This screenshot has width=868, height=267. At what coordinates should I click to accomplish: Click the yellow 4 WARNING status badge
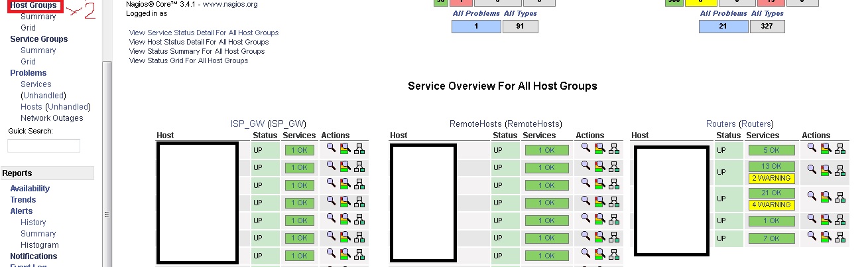click(x=771, y=205)
